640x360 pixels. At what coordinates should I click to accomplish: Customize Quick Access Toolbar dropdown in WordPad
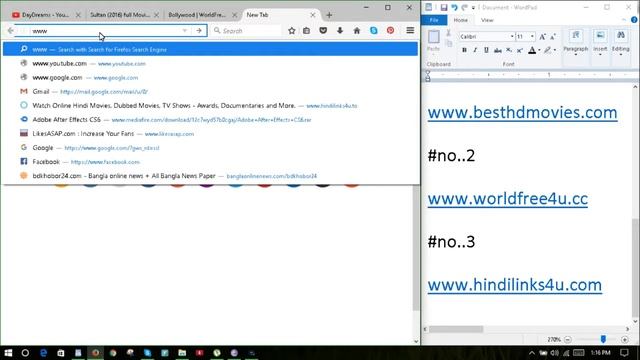(473, 8)
